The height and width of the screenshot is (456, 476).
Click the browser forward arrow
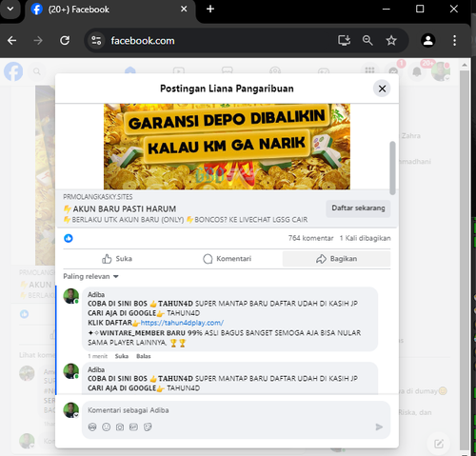[x=38, y=41]
